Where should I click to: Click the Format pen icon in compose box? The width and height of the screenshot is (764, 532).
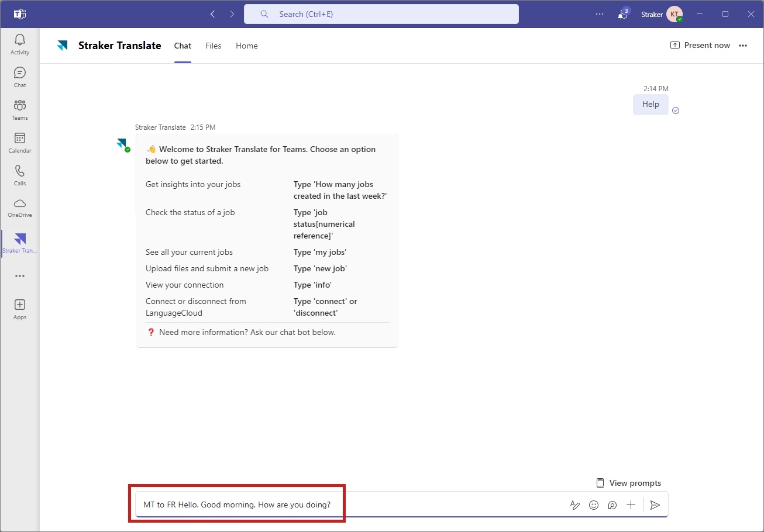pos(575,505)
